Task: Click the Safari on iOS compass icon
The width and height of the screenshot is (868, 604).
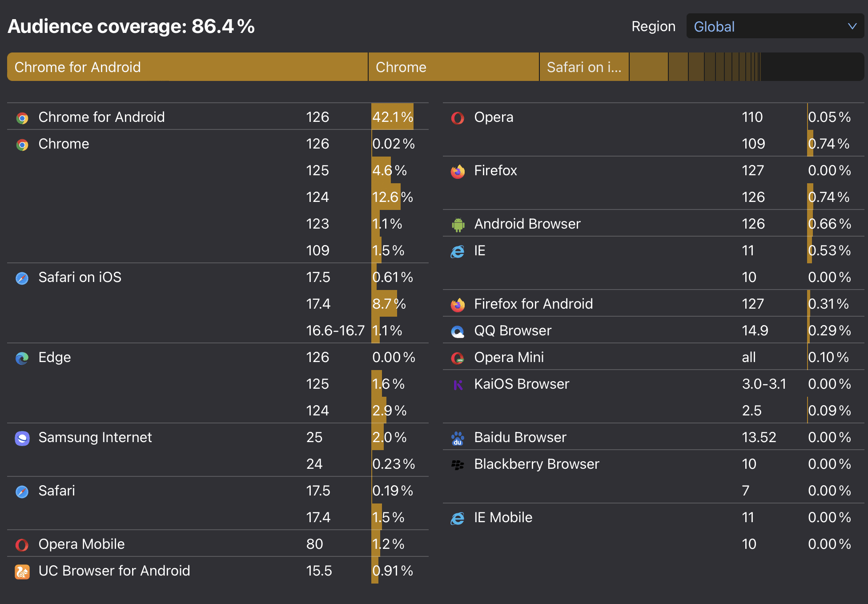Action: click(22, 278)
